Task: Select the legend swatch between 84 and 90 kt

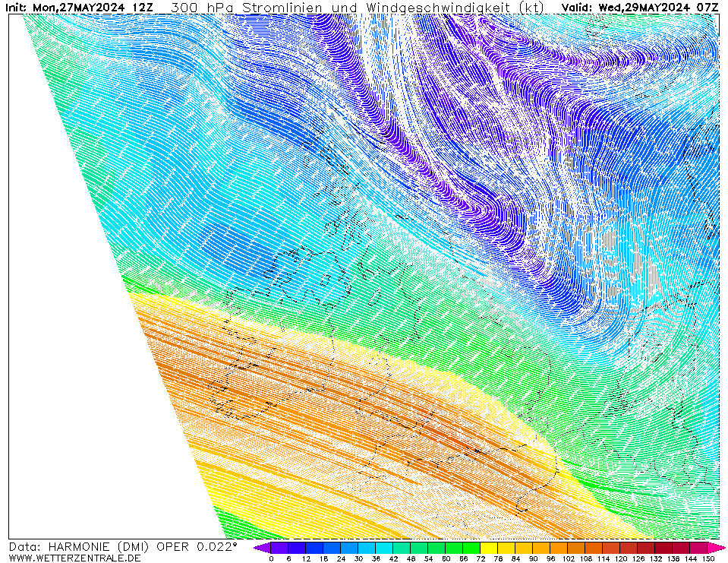Action: 525,548
